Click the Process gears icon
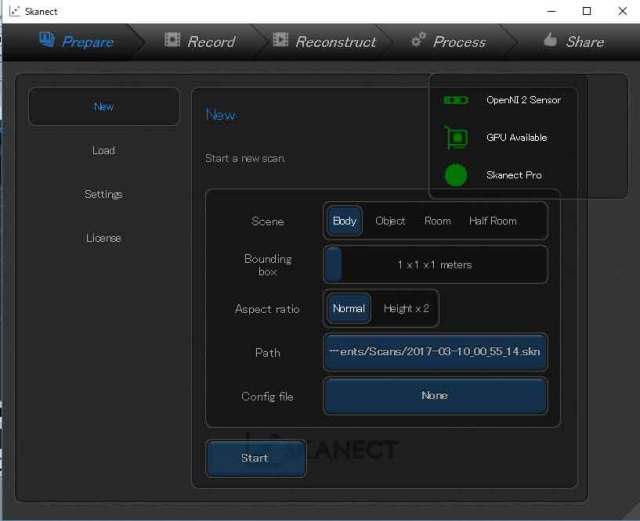Screen dimensions: 640x521 coord(418,40)
